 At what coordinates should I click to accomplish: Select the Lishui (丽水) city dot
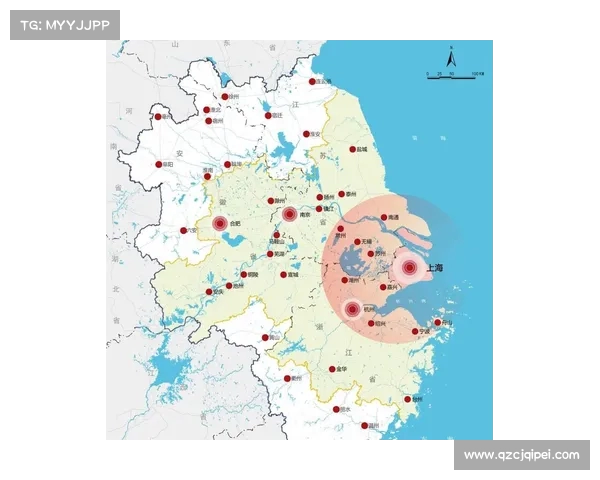(336, 410)
